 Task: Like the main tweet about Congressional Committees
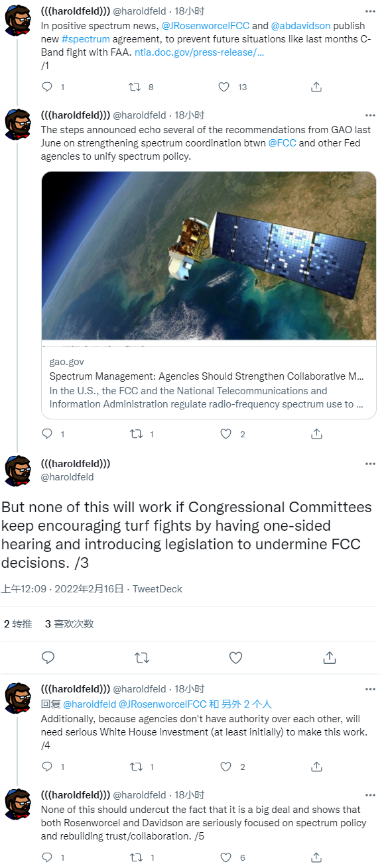click(235, 657)
